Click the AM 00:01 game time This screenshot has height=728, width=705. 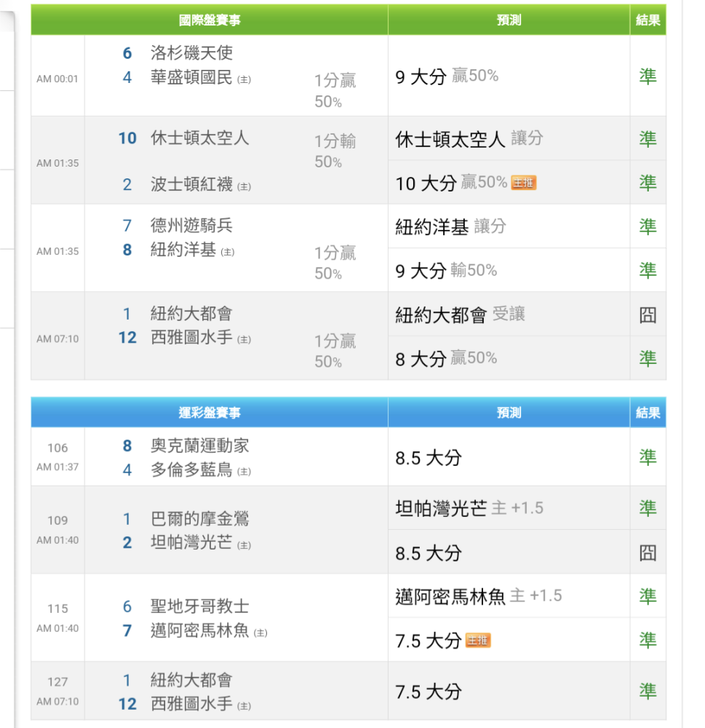[57, 79]
